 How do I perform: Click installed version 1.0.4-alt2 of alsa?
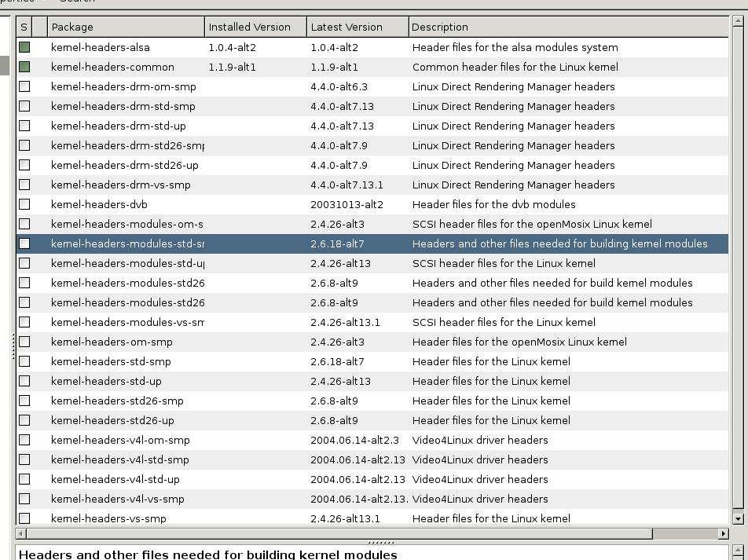233,47
